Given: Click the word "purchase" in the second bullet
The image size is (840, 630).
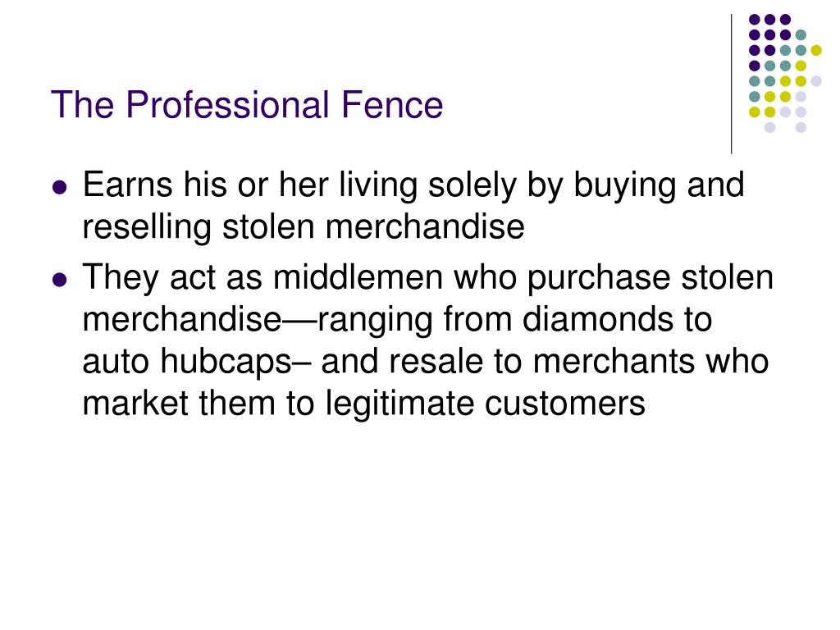Looking at the screenshot, I should (598, 278).
